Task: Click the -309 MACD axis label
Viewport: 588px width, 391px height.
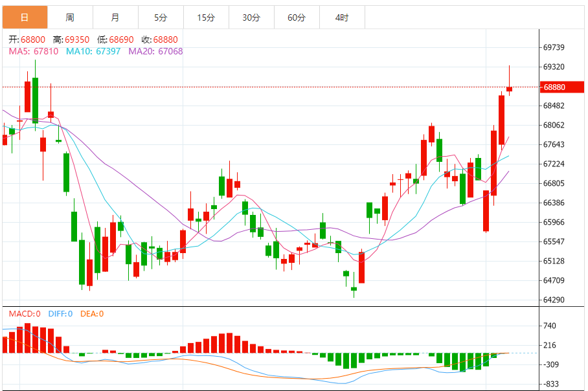Action: (x=550, y=364)
